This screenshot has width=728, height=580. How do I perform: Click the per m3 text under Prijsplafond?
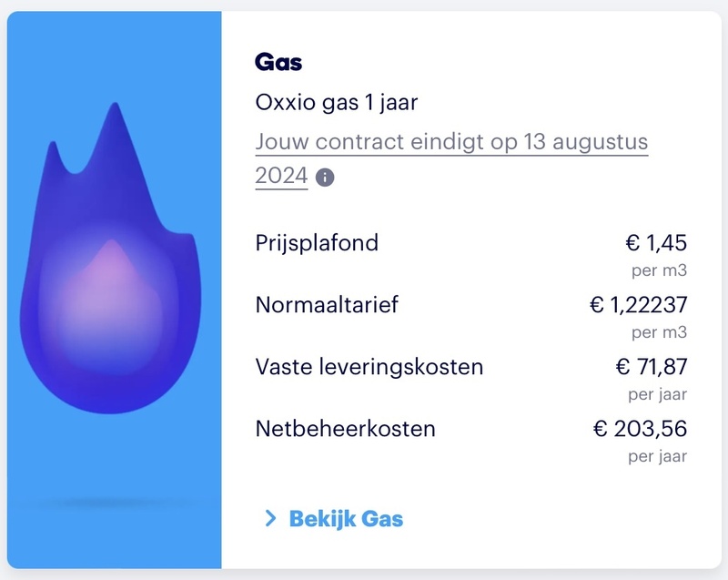pyautogui.click(x=659, y=270)
